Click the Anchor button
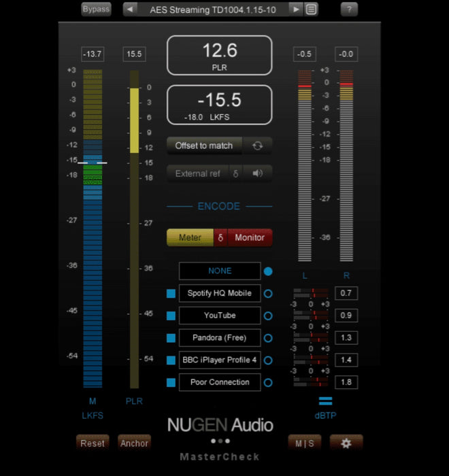Image resolution: width=449 pixels, height=476 pixels. (134, 443)
